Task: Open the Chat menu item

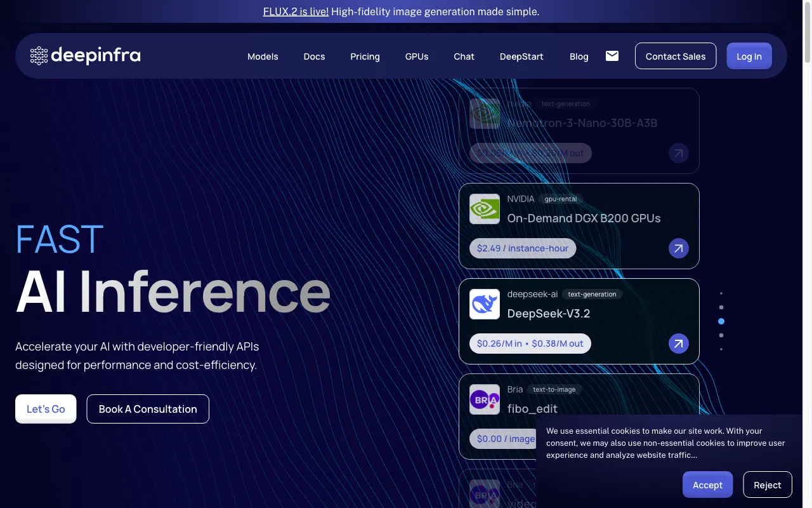Action: click(464, 57)
